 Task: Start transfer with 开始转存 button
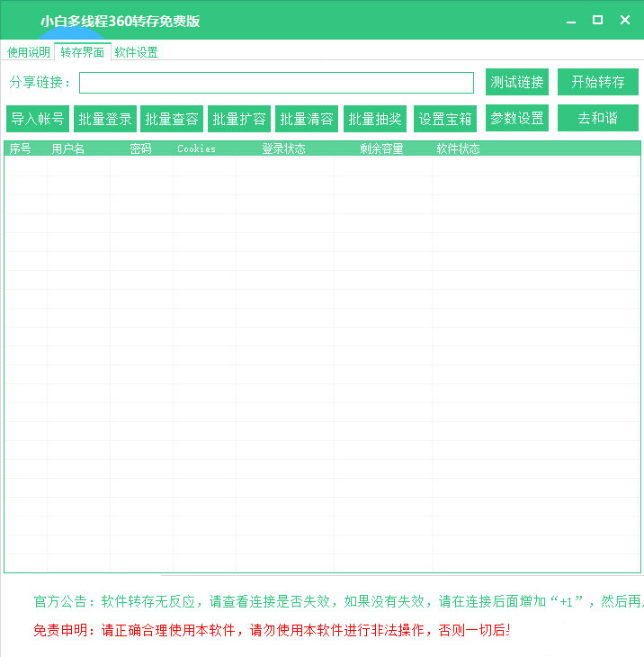pyautogui.click(x=597, y=82)
